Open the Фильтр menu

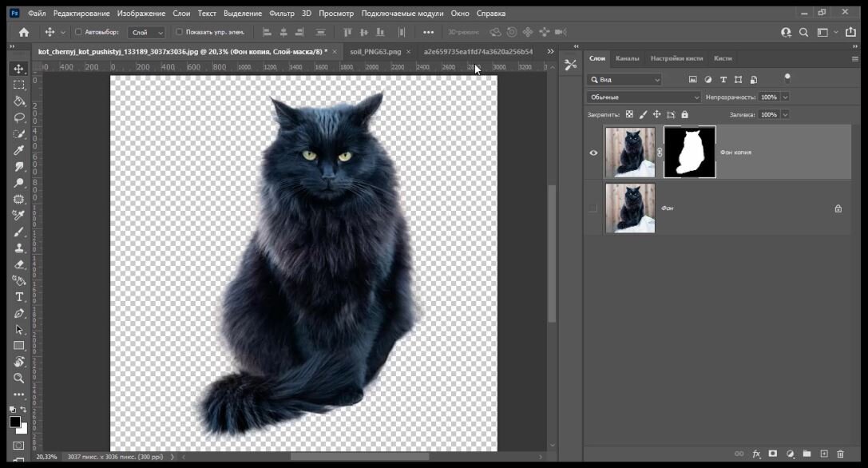[x=282, y=14]
